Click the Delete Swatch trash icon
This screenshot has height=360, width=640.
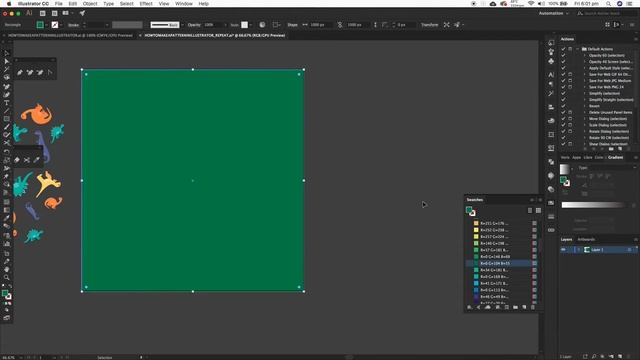[x=533, y=307]
